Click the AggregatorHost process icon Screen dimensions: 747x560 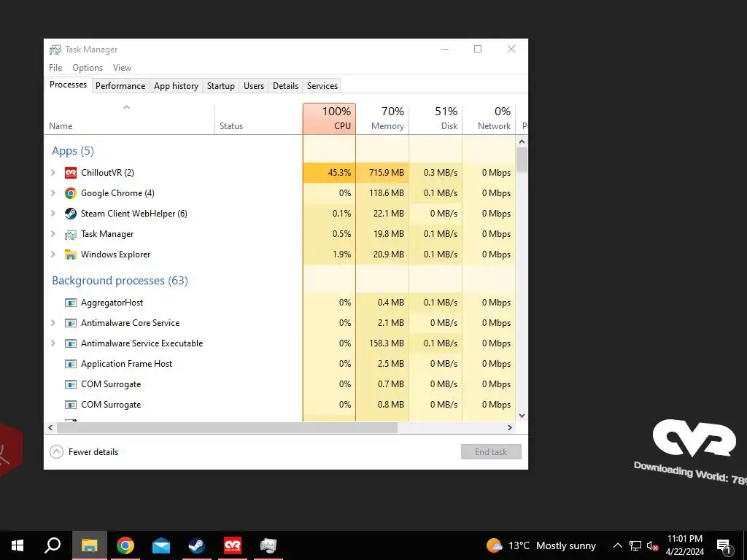[71, 303]
